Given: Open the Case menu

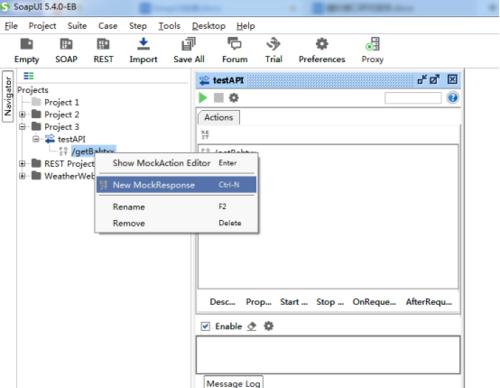Looking at the screenshot, I should coord(108,26).
